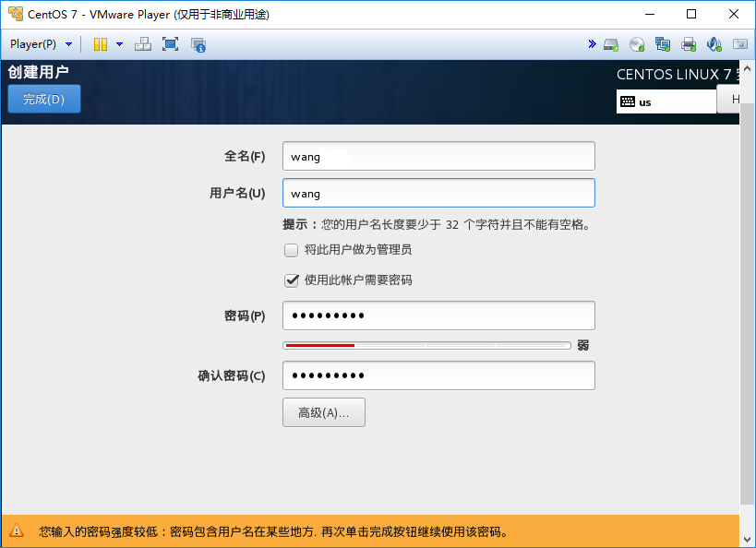Click the 密码(P) password field

(x=438, y=316)
